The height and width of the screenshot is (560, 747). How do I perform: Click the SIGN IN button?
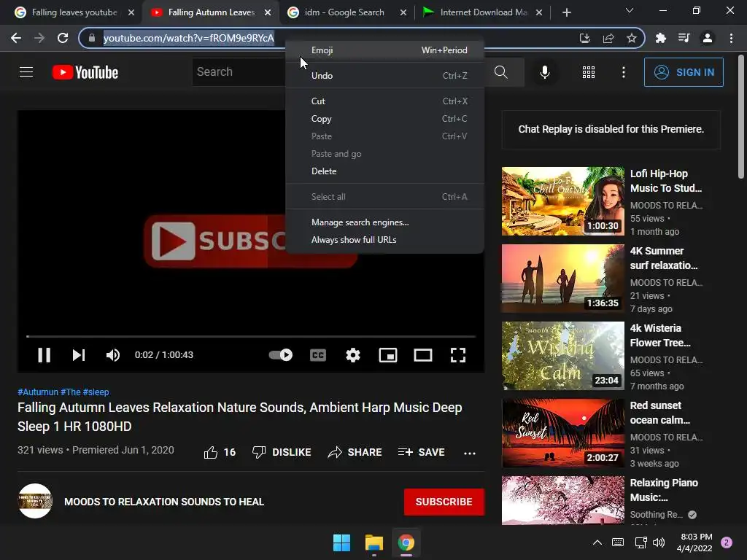(x=684, y=72)
